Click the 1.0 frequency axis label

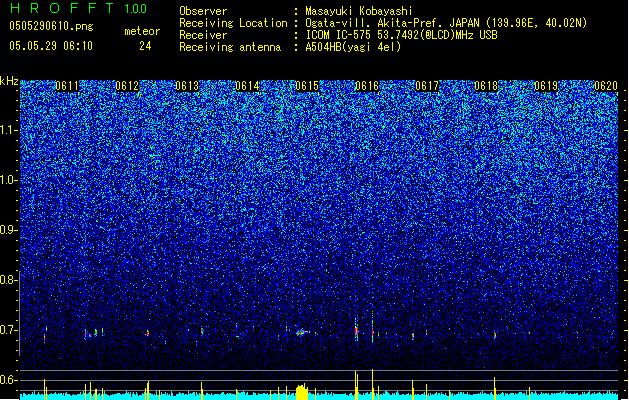point(9,180)
